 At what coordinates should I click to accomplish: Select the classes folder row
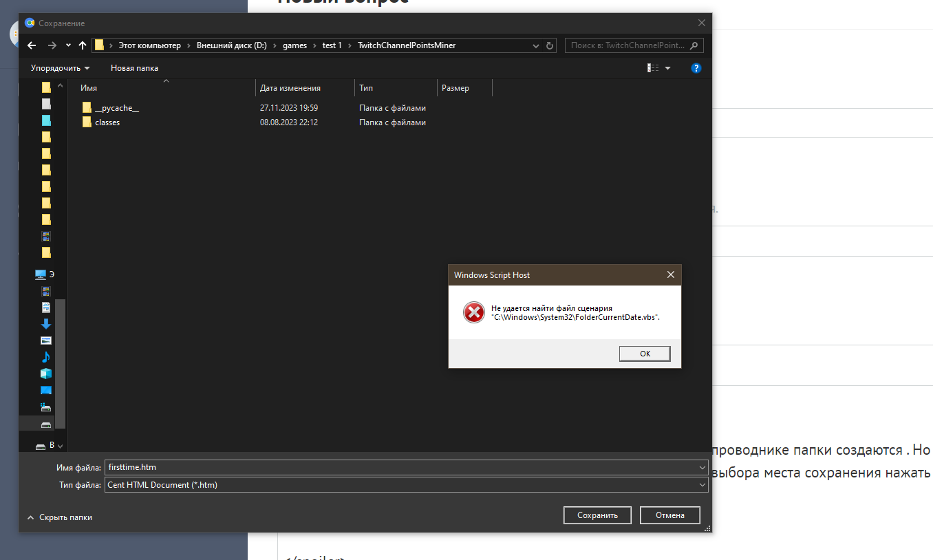click(254, 122)
